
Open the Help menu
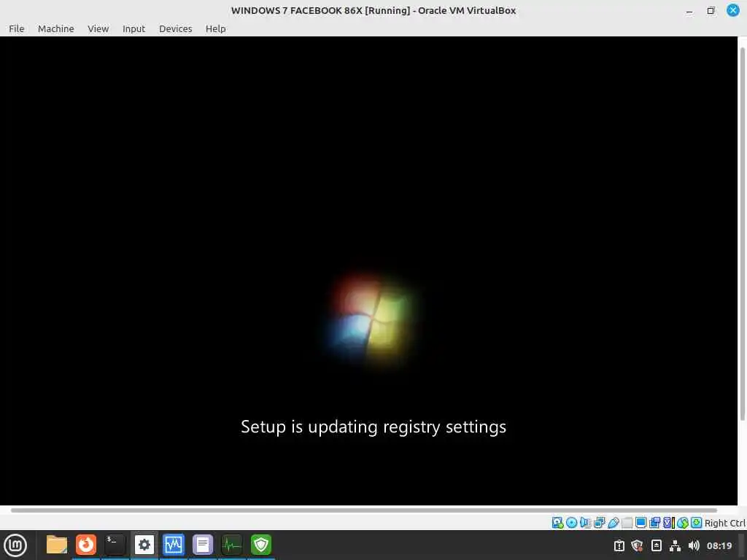215,28
